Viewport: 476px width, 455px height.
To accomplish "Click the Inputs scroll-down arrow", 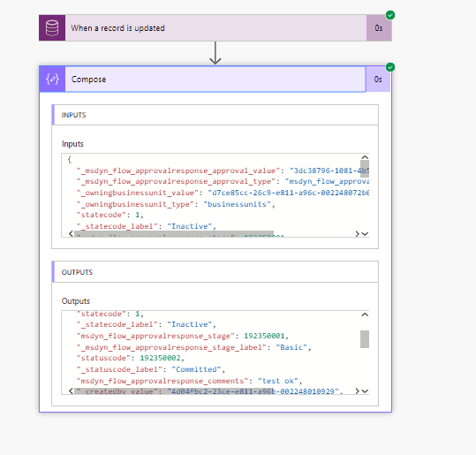I will coord(365,234).
